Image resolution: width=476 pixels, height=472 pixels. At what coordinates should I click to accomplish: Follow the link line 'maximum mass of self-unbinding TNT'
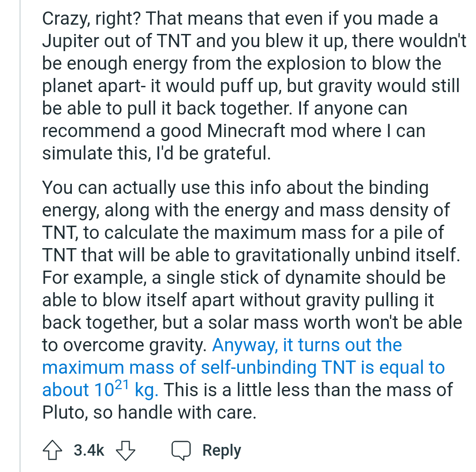pos(199,368)
